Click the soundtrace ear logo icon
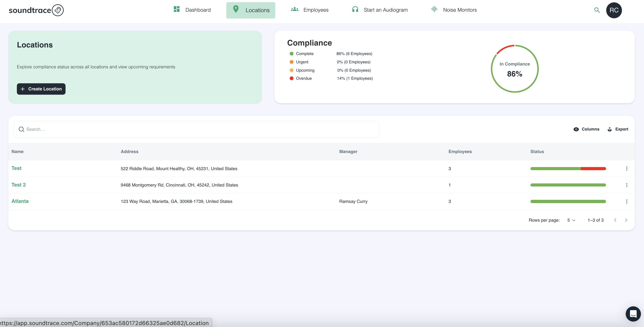Image resolution: width=644 pixels, height=327 pixels. coord(58,10)
